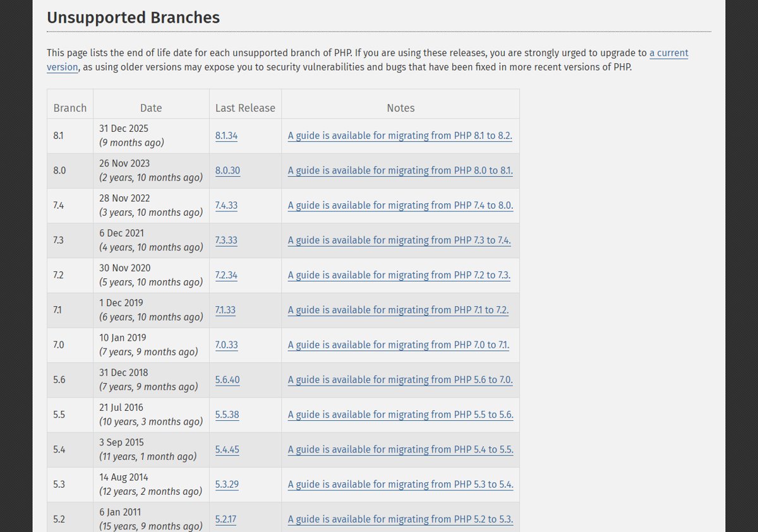
Task: Open the 5.2.17 release link
Action: tap(226, 519)
